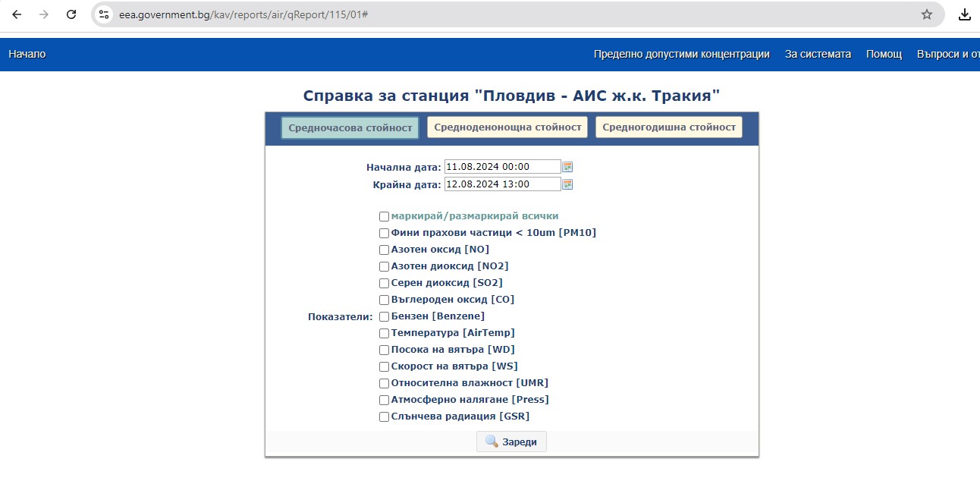Open Помощ menu item
Image resolution: width=980 pixels, height=484 pixels.
click(884, 55)
